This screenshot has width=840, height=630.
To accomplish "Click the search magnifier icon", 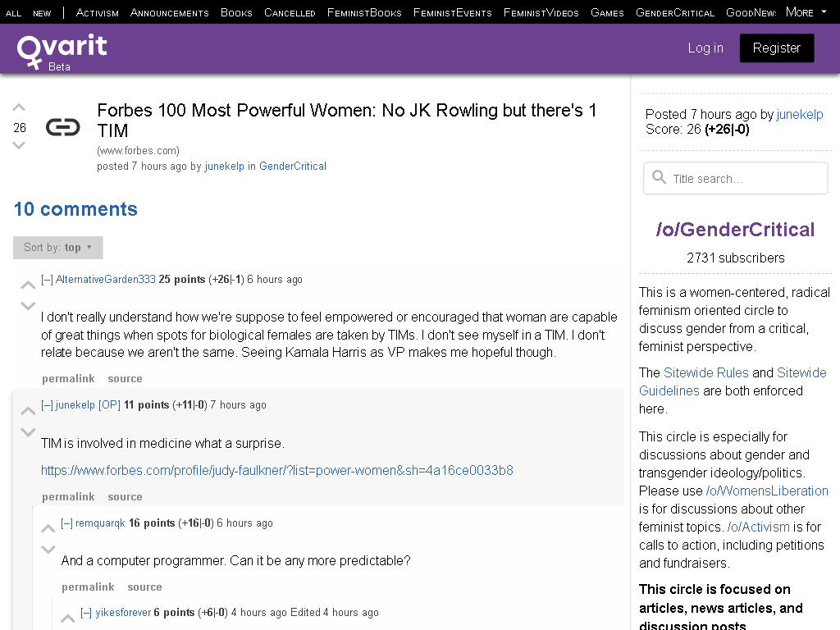I will click(x=659, y=177).
